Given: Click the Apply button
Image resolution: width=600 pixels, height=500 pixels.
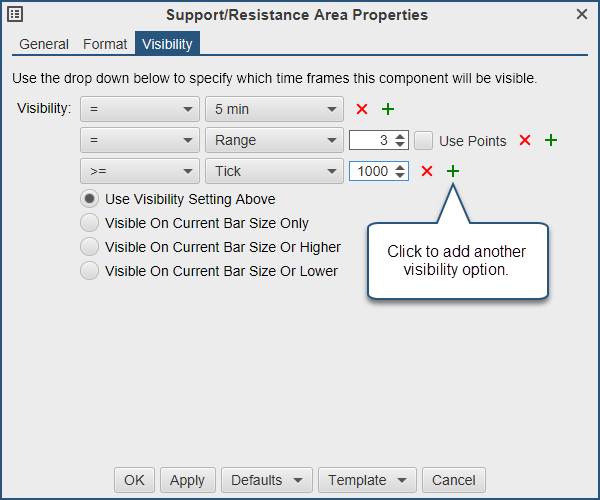Looking at the screenshot, I should click(188, 480).
